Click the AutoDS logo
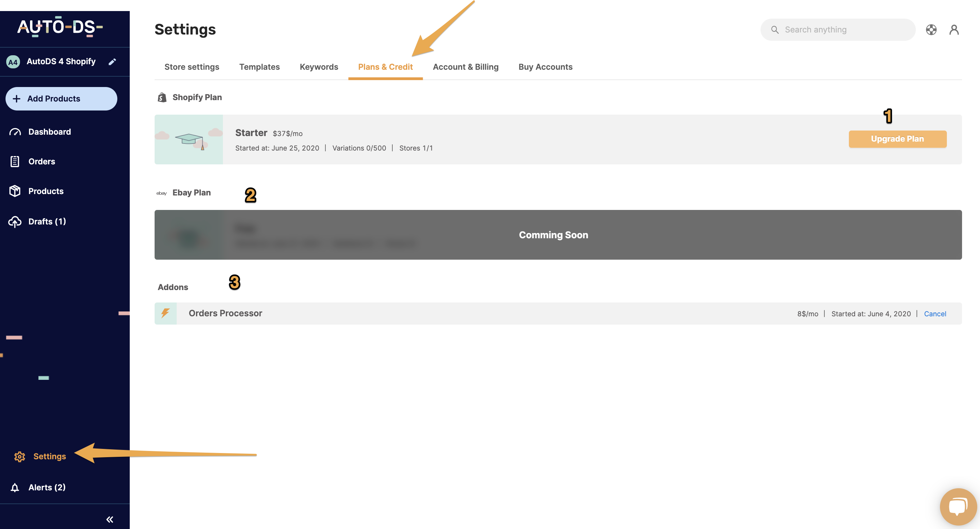980x529 pixels. pos(60,27)
